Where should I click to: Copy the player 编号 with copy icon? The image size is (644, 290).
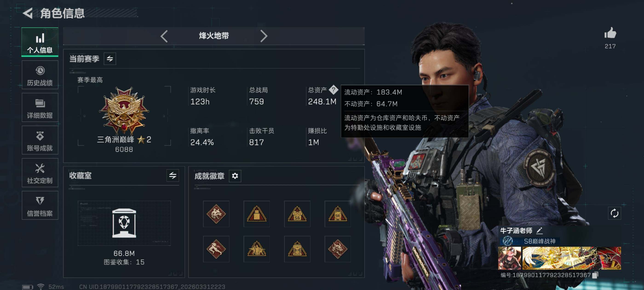click(595, 275)
